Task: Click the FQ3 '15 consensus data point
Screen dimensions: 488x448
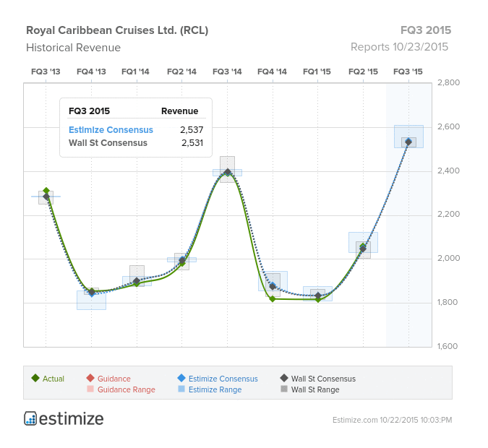Action: click(408, 142)
